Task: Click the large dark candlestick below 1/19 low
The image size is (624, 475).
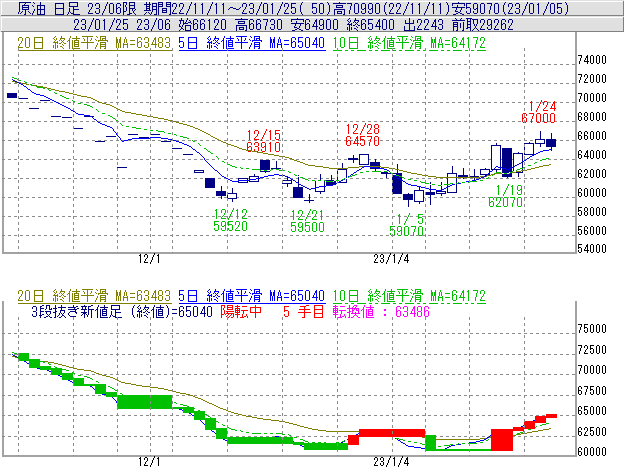Action: (x=507, y=162)
